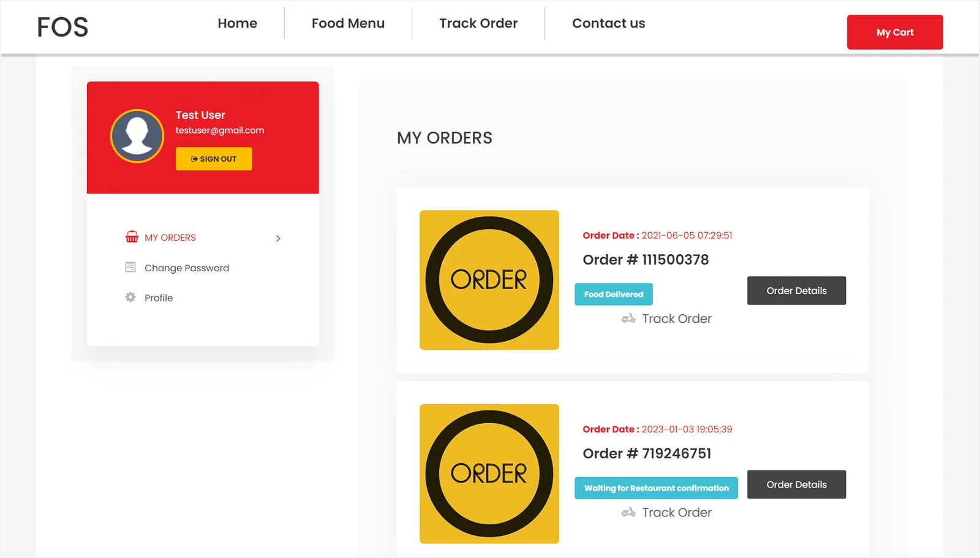The image size is (980, 558).
Task: Sign out using the yellow button
Action: [x=214, y=159]
